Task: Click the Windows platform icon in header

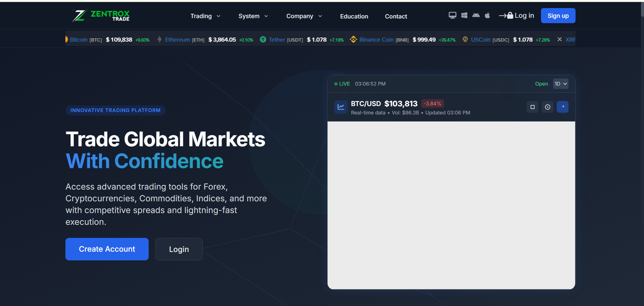Action: pos(464,15)
